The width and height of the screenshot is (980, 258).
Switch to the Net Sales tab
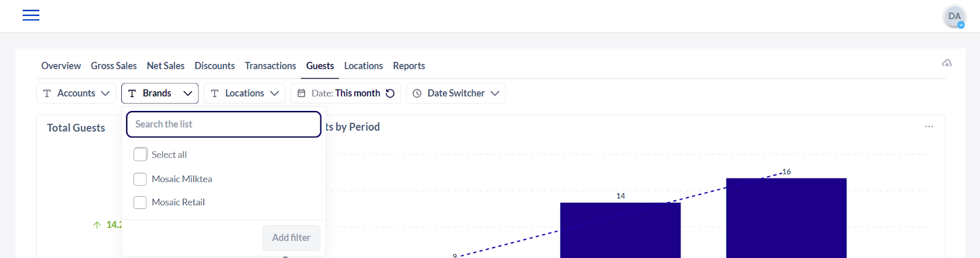165,66
